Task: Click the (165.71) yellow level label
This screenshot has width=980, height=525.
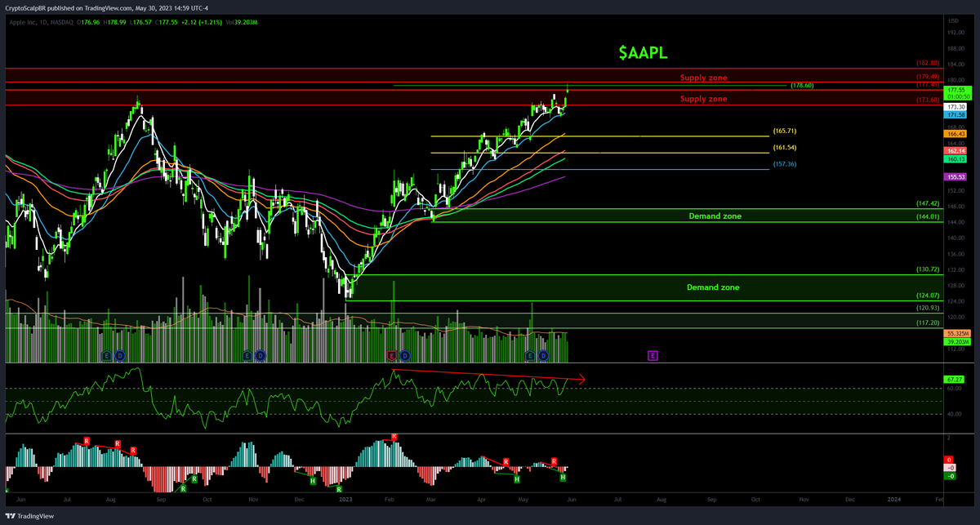Action: (785, 131)
